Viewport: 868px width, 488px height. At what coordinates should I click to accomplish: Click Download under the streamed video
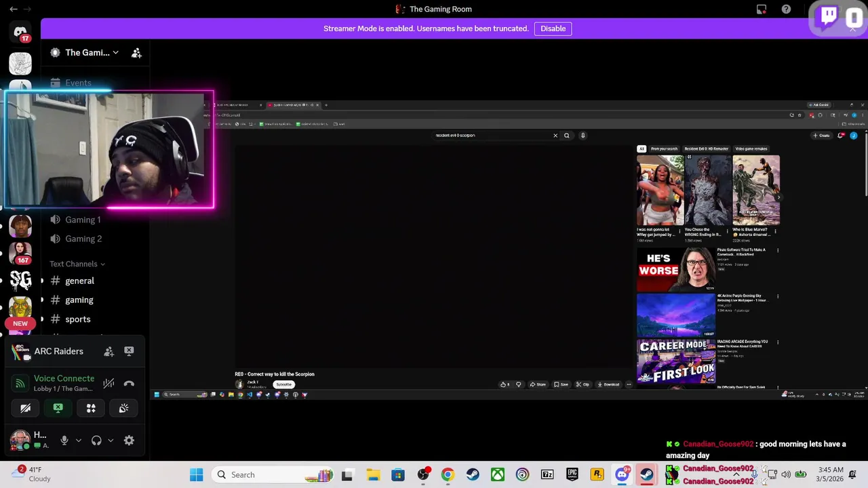coord(608,384)
